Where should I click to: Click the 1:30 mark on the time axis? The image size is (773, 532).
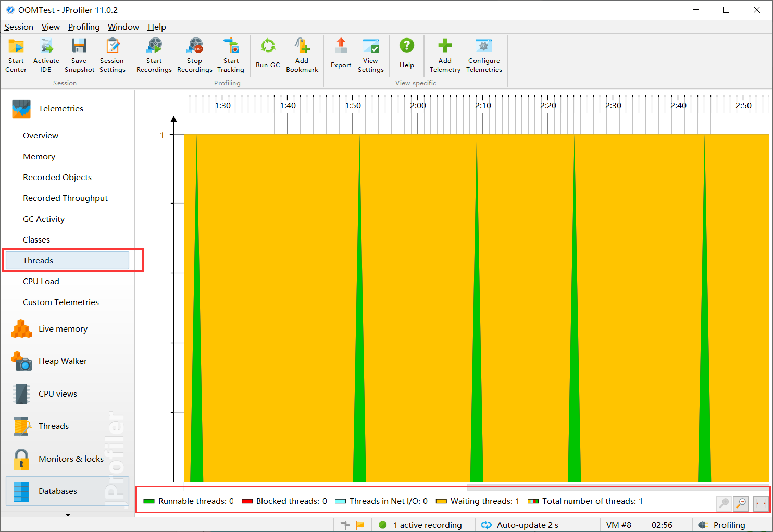click(223, 106)
